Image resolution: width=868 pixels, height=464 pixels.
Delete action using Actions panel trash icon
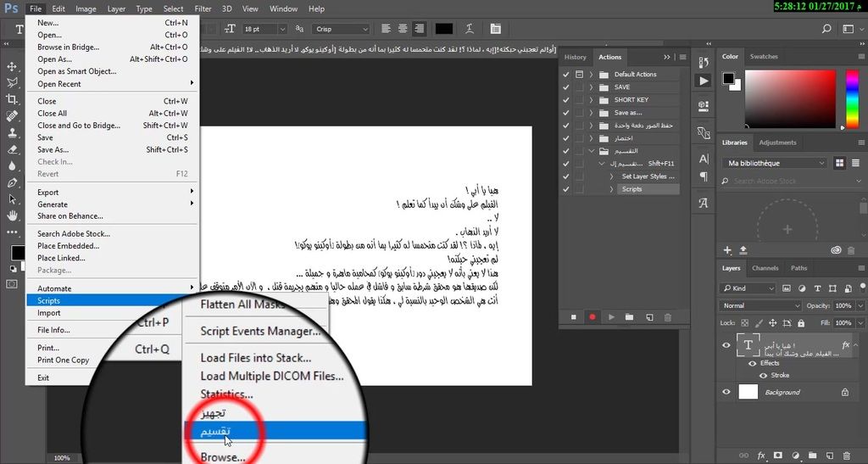668,317
